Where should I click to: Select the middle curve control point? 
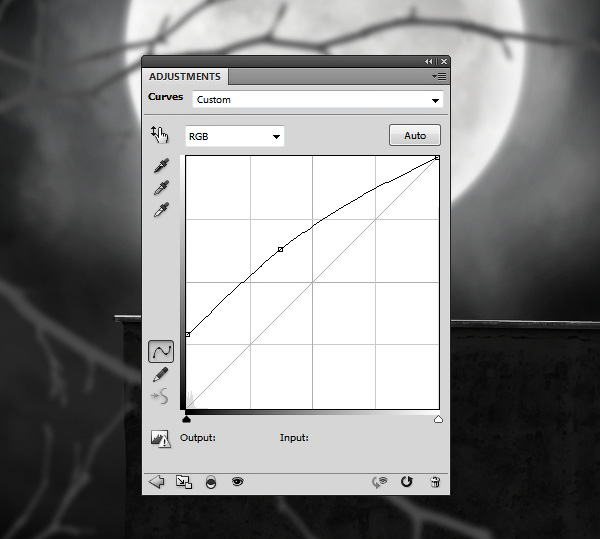pyautogui.click(x=280, y=249)
